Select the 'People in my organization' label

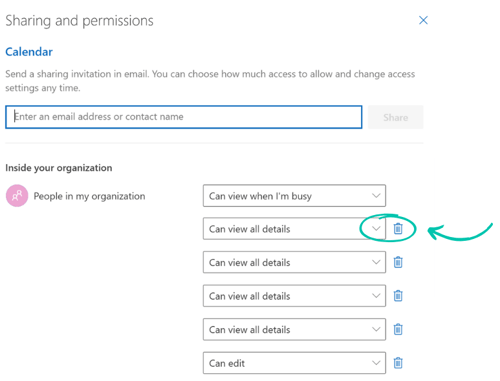click(89, 196)
